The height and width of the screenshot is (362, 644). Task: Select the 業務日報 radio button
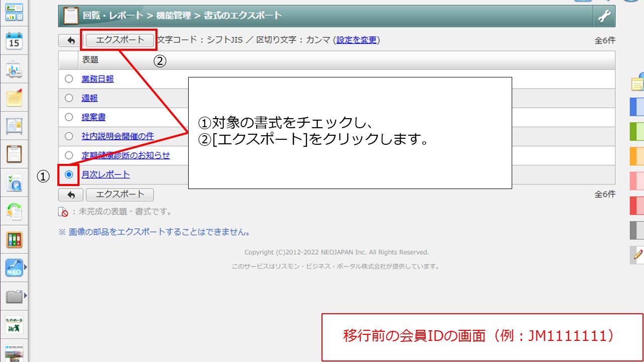(69, 79)
